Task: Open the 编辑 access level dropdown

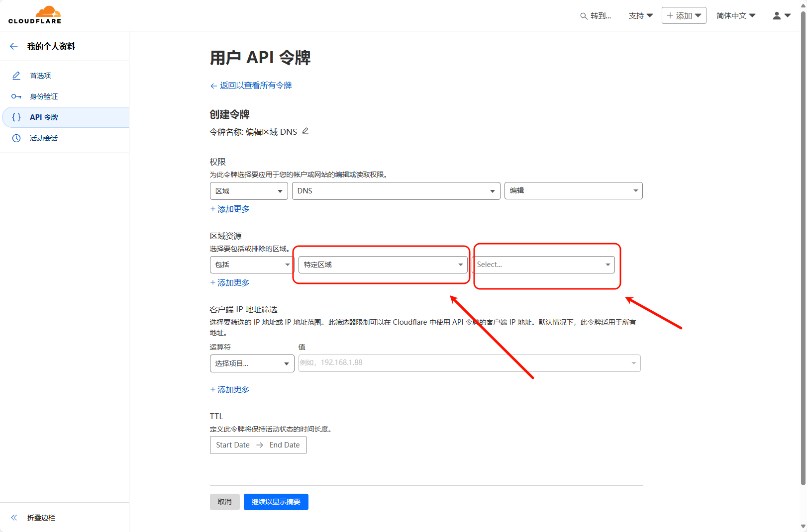Action: 573,191
